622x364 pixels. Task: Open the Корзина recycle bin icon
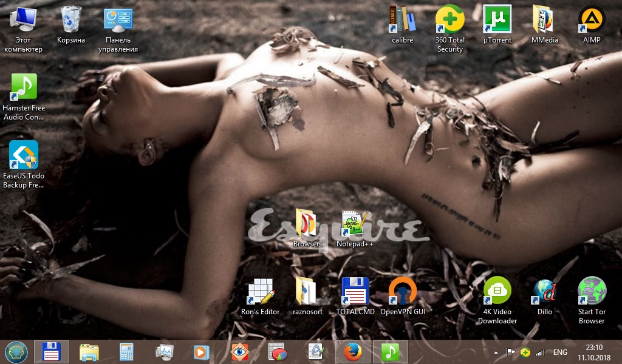(70, 24)
